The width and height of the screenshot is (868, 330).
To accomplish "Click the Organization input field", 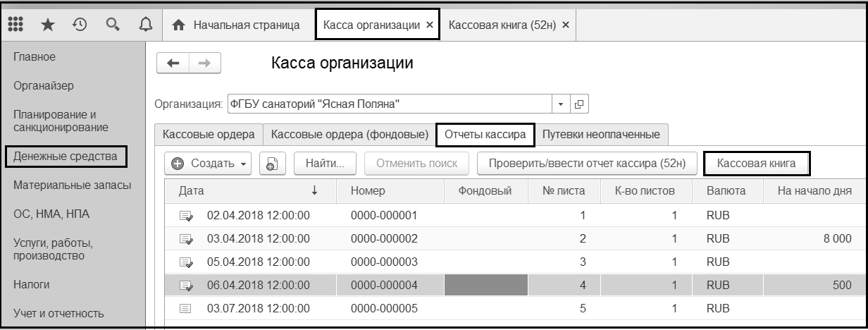I will pos(387,104).
